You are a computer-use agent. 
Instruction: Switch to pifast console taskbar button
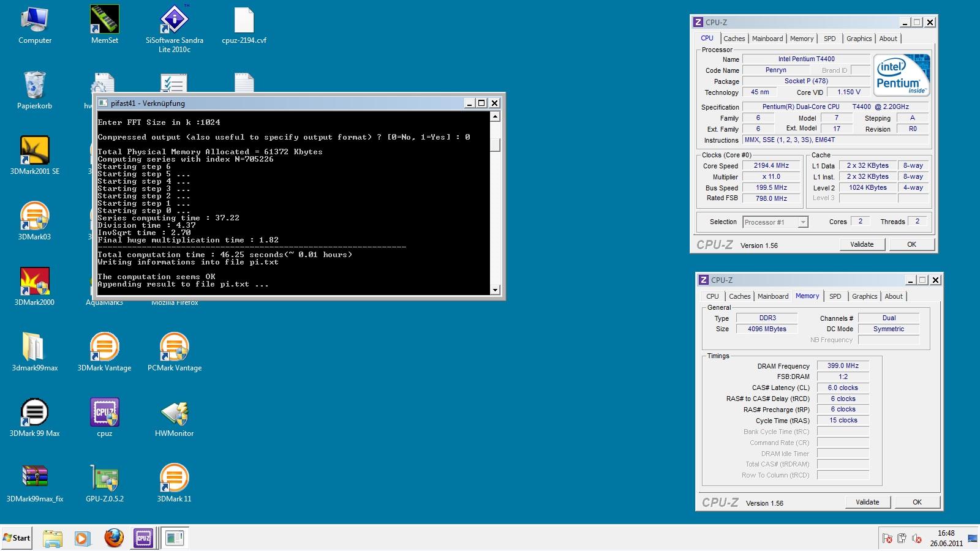point(175,538)
